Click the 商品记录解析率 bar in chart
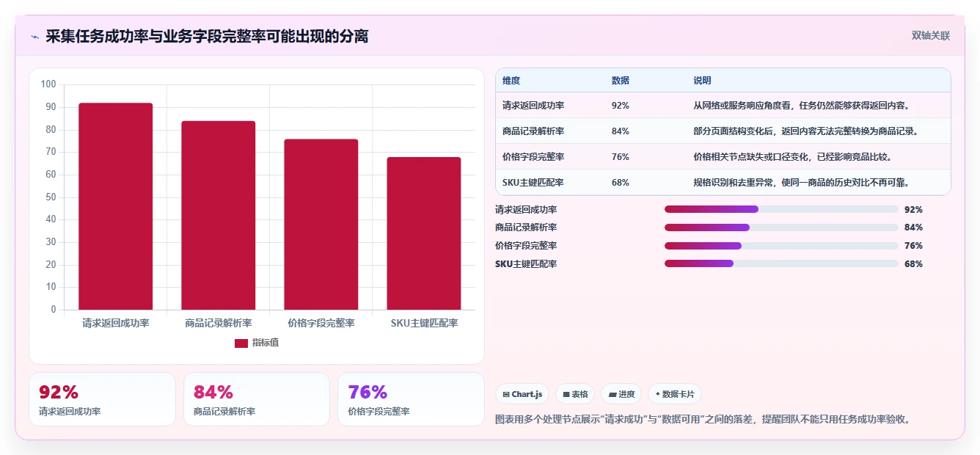This screenshot has height=455, width=980. point(219,215)
